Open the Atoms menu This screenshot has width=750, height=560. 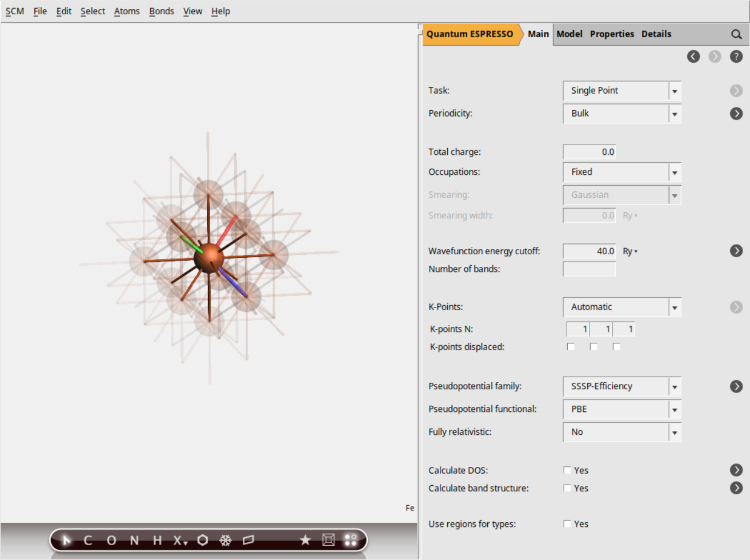coord(127,11)
